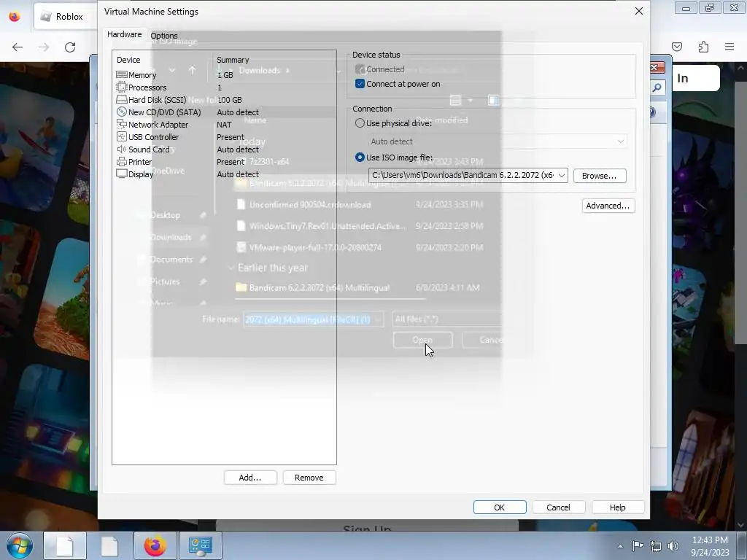Open the Auto detect physical drive dropdown
Screen dimensions: 747x560
(498, 141)
